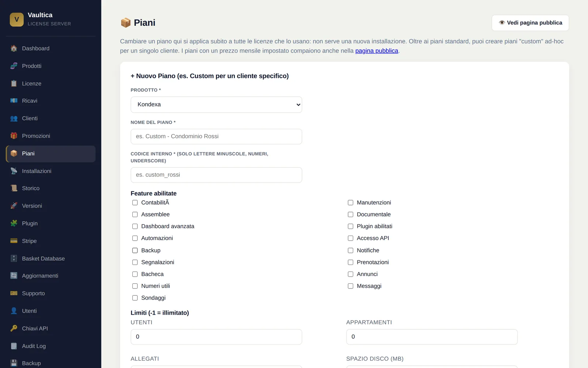Enable the Assemblee feature checkbox
The image size is (588, 368).
coord(135,215)
